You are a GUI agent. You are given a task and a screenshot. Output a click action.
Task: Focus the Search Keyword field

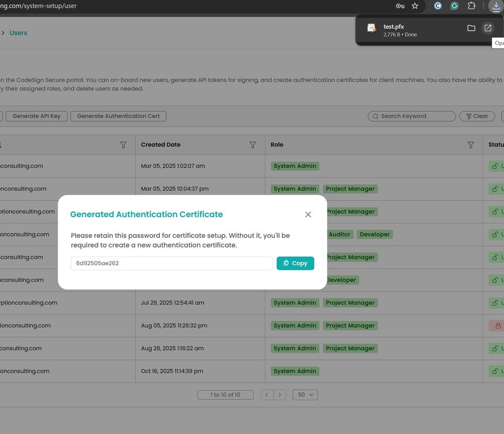pos(412,116)
